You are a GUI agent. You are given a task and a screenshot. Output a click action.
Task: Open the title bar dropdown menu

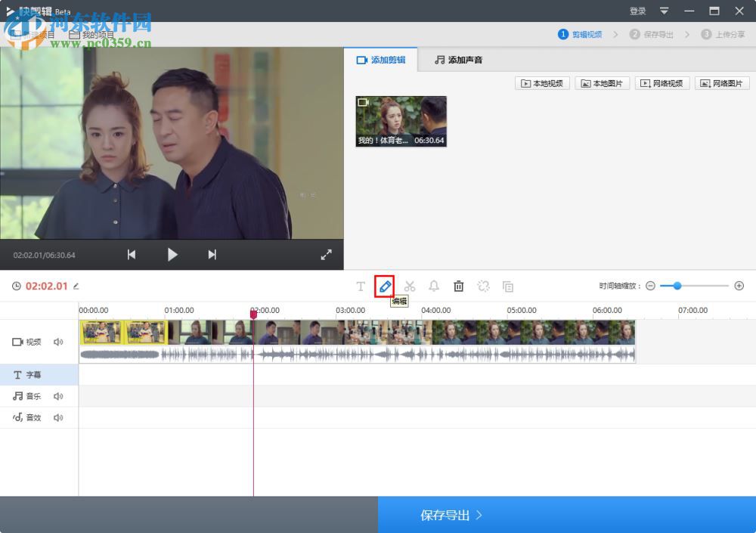pyautogui.click(x=664, y=11)
